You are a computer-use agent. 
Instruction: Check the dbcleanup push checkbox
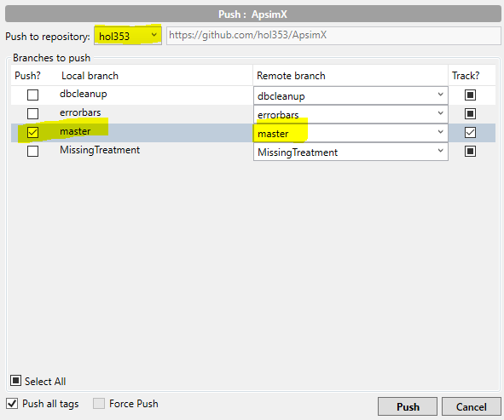click(x=32, y=95)
